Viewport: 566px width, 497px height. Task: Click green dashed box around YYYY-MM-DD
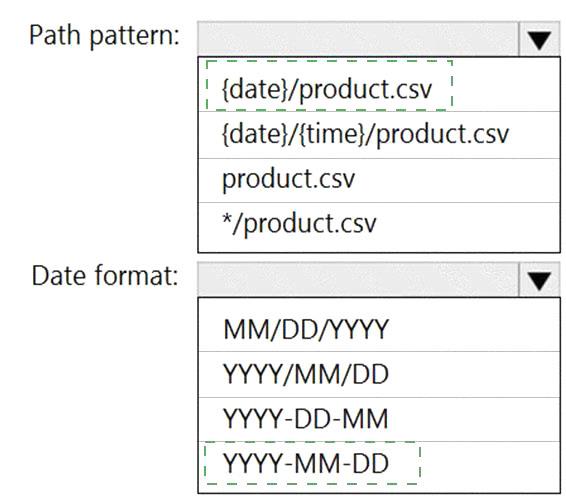click(x=312, y=463)
